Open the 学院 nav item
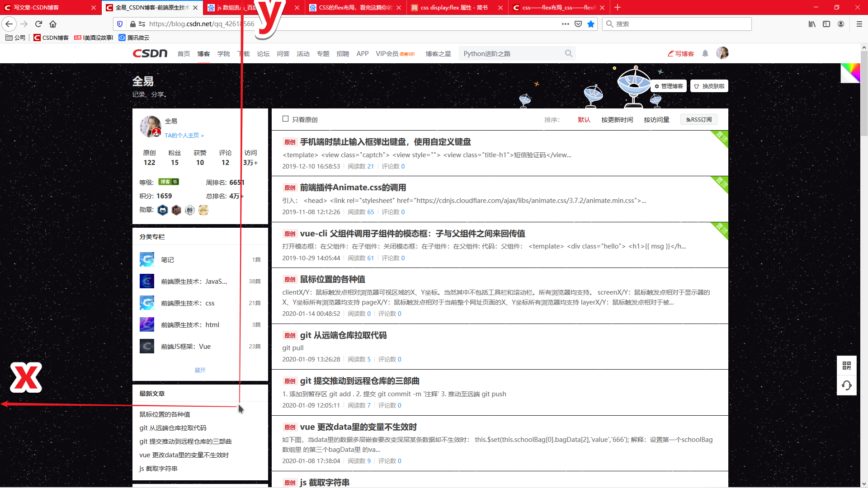Viewport: 868px width, 488px height. point(223,53)
